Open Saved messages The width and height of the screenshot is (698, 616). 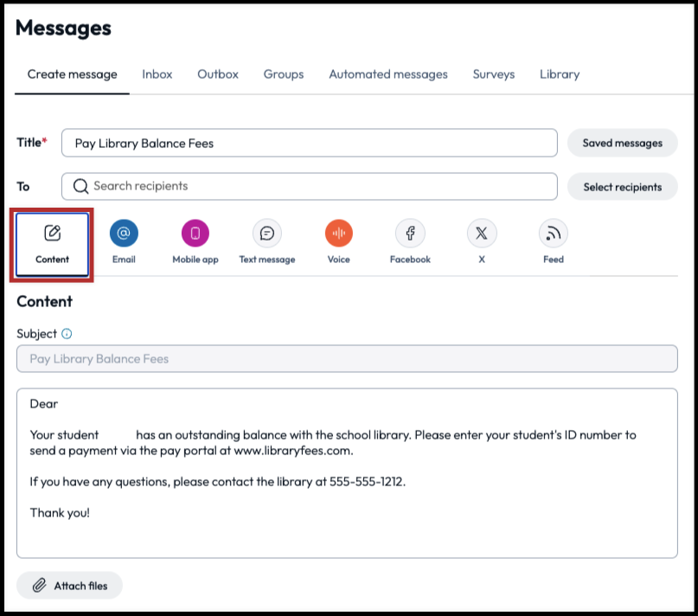click(622, 143)
